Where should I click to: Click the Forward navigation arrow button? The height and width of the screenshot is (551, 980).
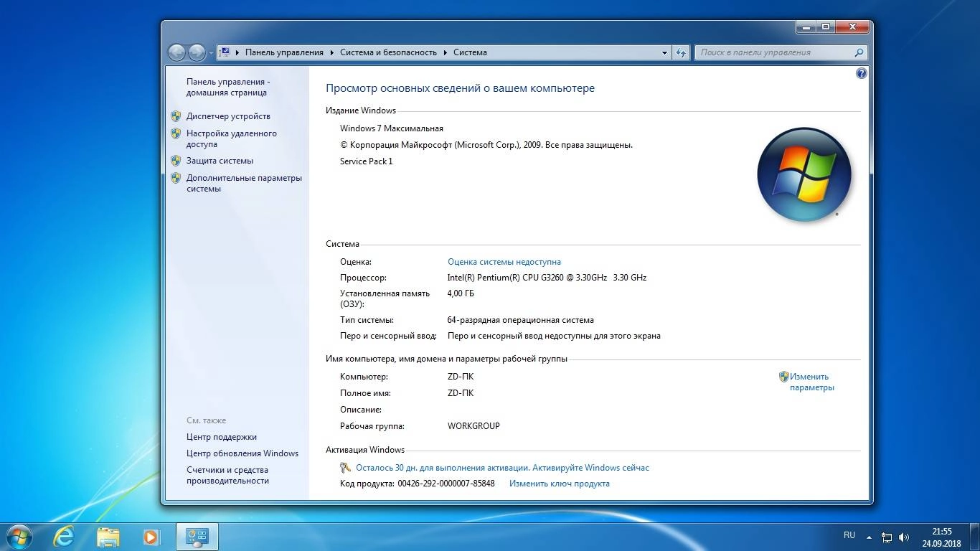point(197,52)
